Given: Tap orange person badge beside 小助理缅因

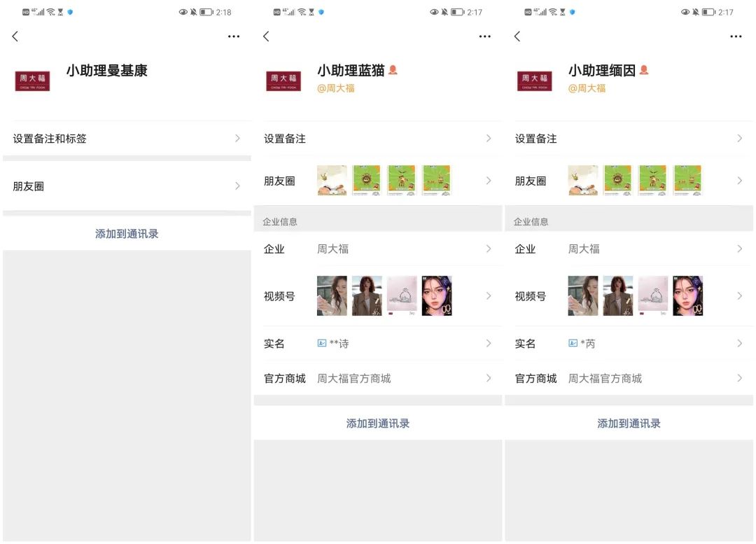Looking at the screenshot, I should tap(644, 70).
